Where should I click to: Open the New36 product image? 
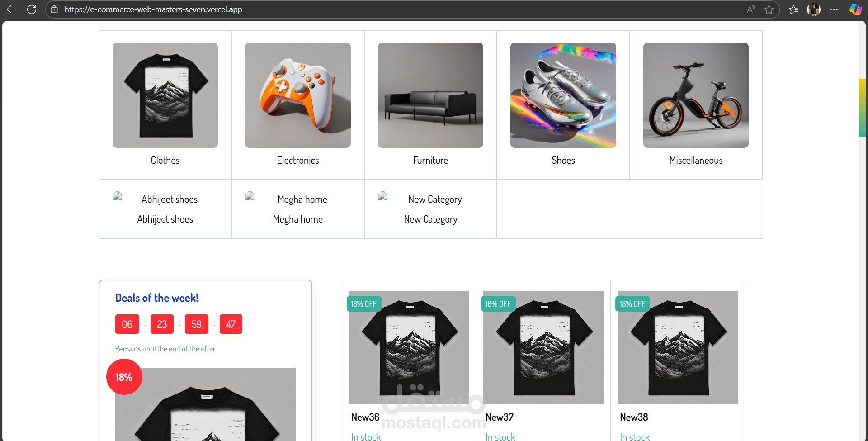click(409, 348)
